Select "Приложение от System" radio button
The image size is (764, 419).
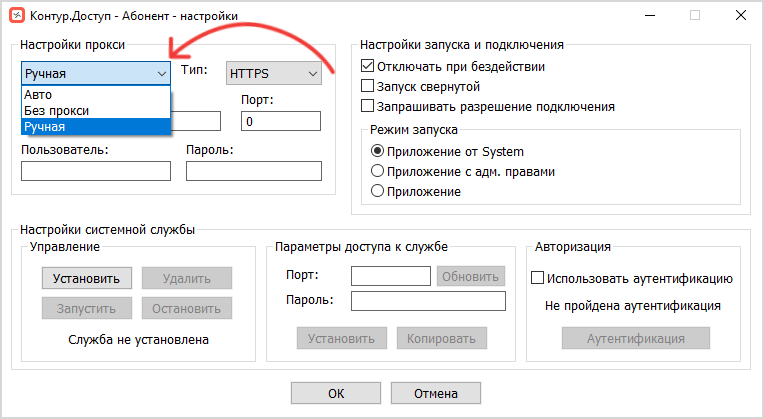(x=378, y=151)
